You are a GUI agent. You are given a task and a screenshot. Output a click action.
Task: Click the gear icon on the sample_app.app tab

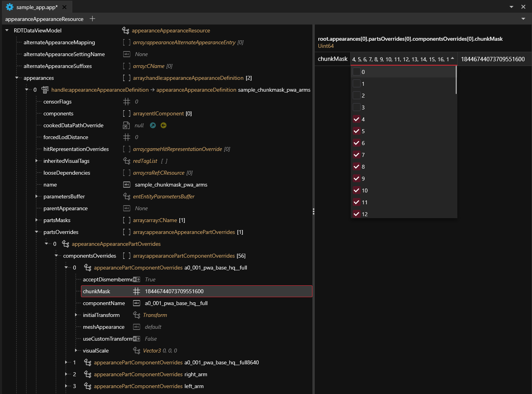9,7
